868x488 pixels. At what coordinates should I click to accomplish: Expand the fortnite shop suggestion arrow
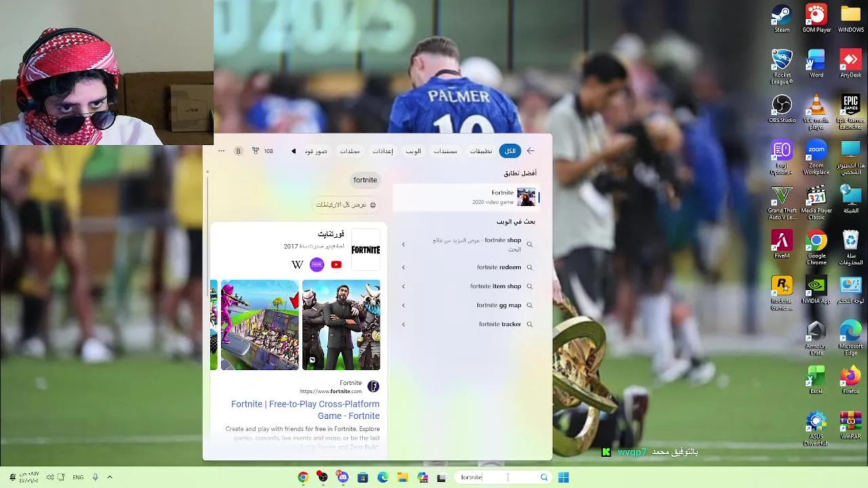pyautogui.click(x=403, y=245)
